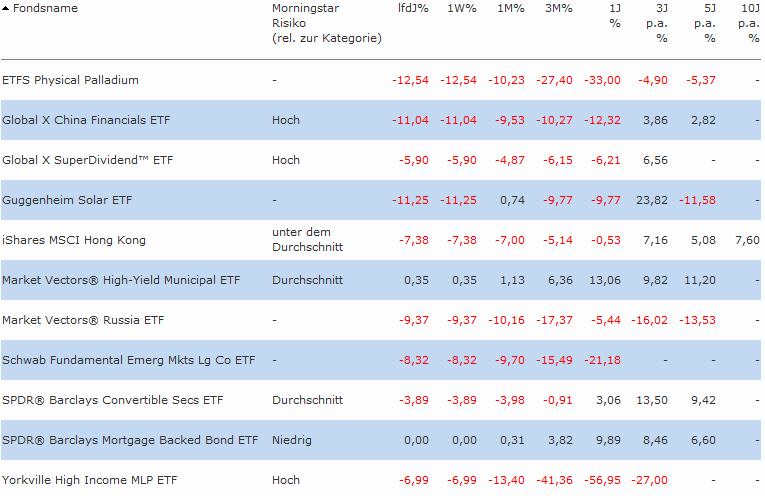Select Market Vectors Russia ETF
The width and height of the screenshot is (765, 496).
83,320
